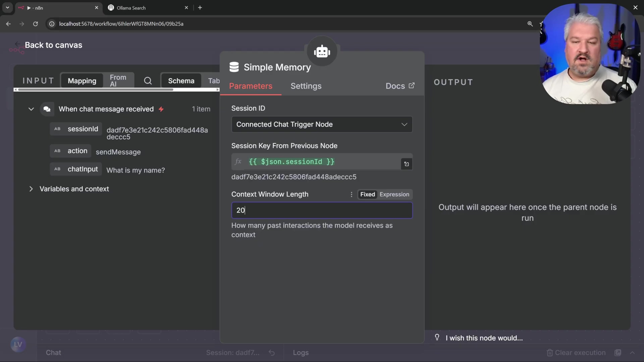Select the Schema view button

(x=181, y=81)
